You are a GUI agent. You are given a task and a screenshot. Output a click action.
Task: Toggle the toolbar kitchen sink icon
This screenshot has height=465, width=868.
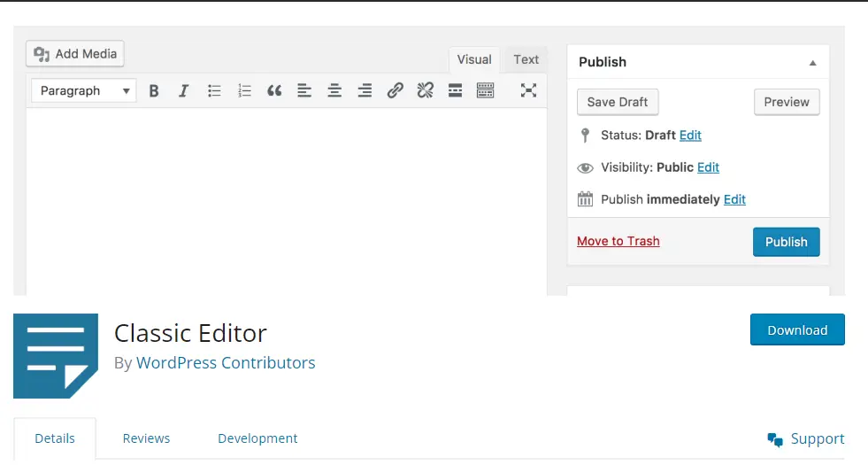tap(486, 90)
